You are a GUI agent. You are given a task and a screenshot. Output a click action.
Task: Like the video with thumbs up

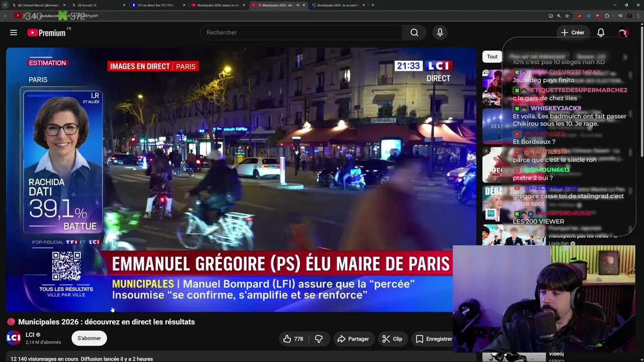coord(293,339)
